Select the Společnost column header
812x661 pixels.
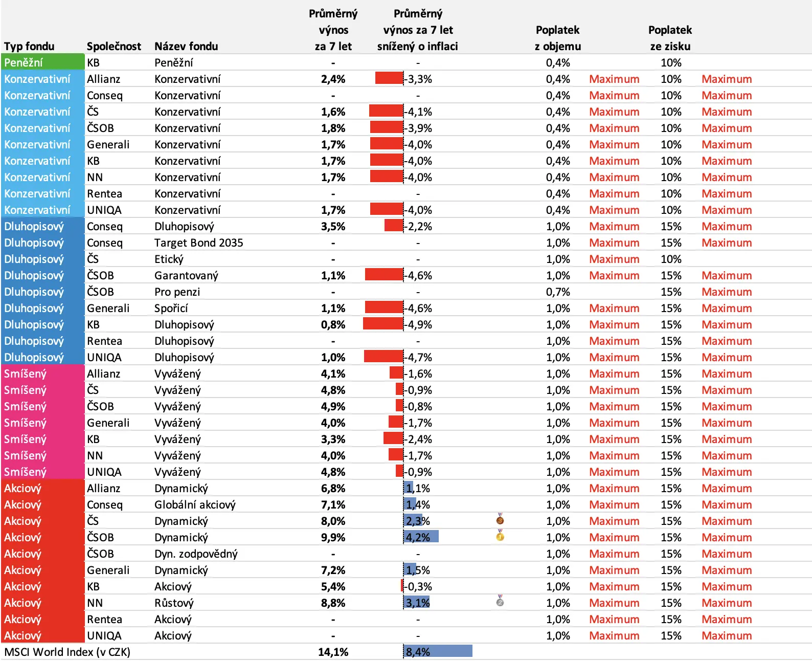[x=114, y=46]
